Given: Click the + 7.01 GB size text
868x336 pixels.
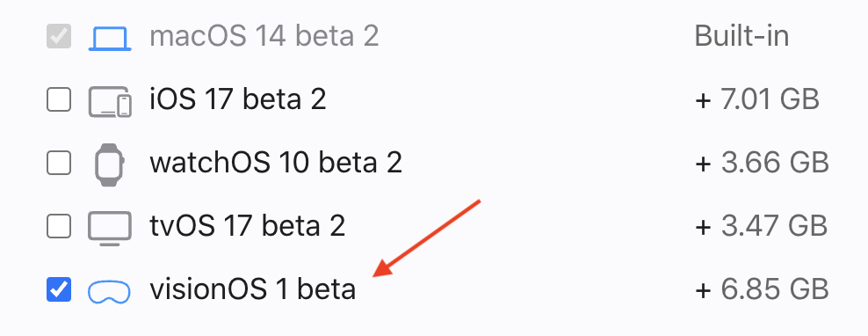Looking at the screenshot, I should point(756,99).
